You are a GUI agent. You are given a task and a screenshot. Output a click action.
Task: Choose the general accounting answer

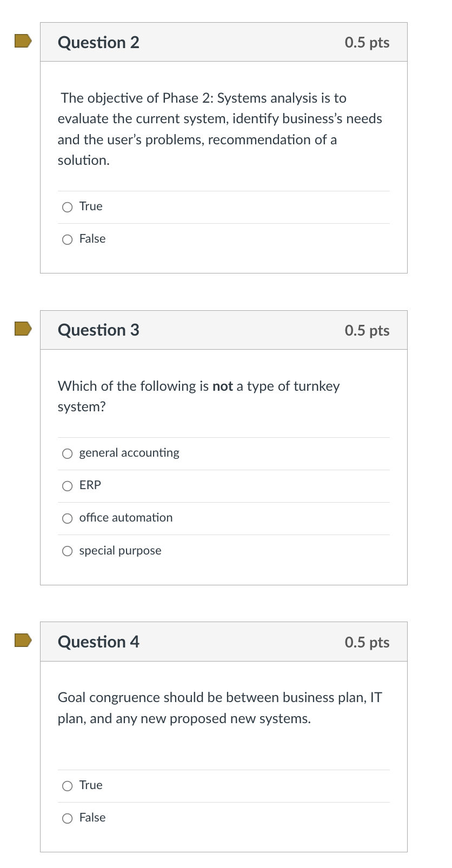(67, 453)
